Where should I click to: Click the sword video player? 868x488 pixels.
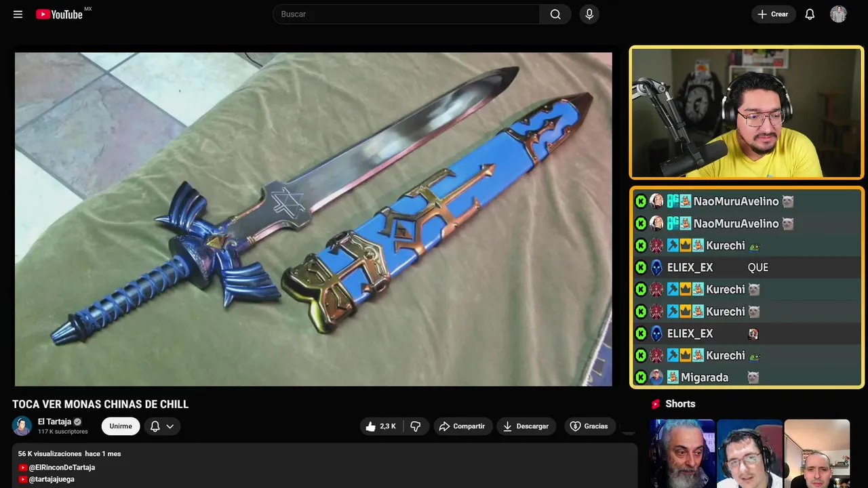point(313,219)
